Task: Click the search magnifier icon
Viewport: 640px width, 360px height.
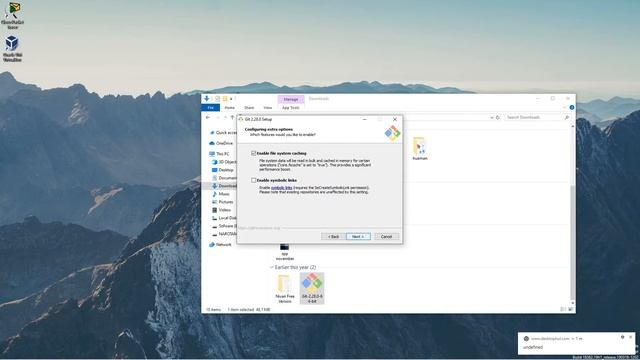Action: [567, 118]
